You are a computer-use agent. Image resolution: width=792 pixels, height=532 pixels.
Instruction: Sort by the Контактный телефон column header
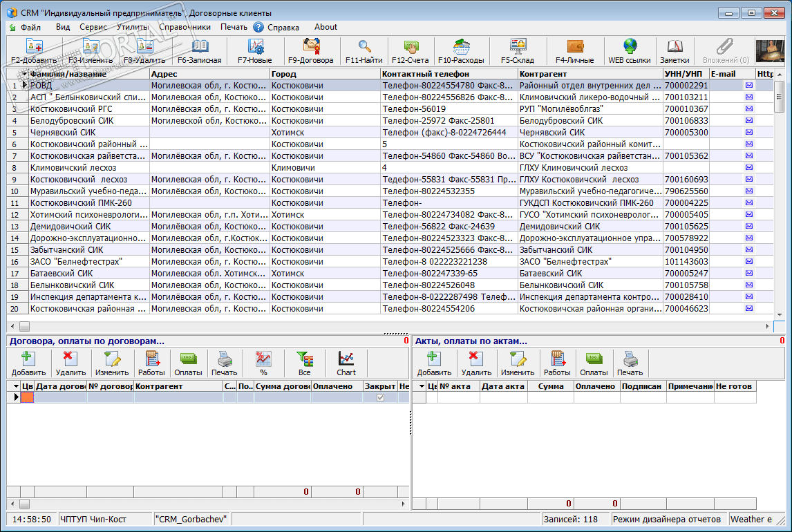pos(449,74)
